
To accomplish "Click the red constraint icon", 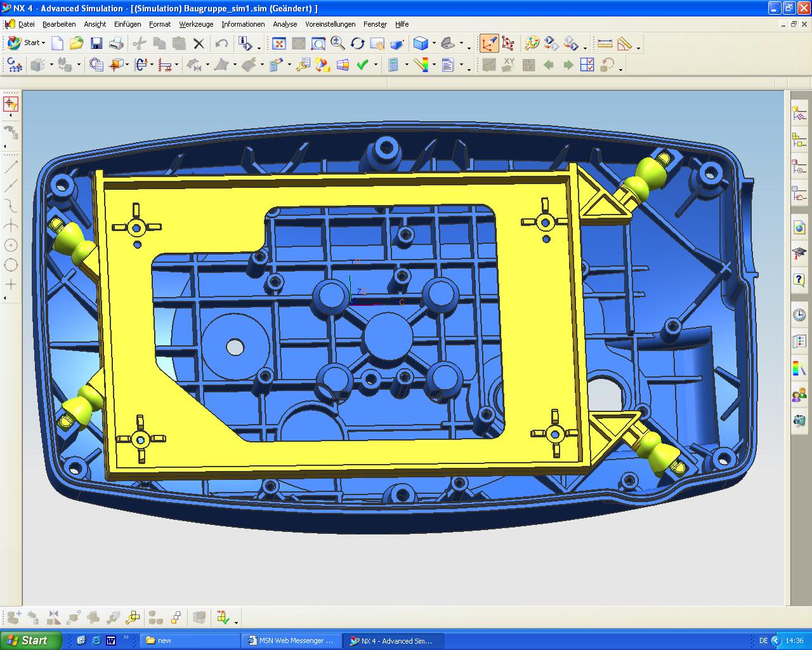I will pyautogui.click(x=166, y=65).
